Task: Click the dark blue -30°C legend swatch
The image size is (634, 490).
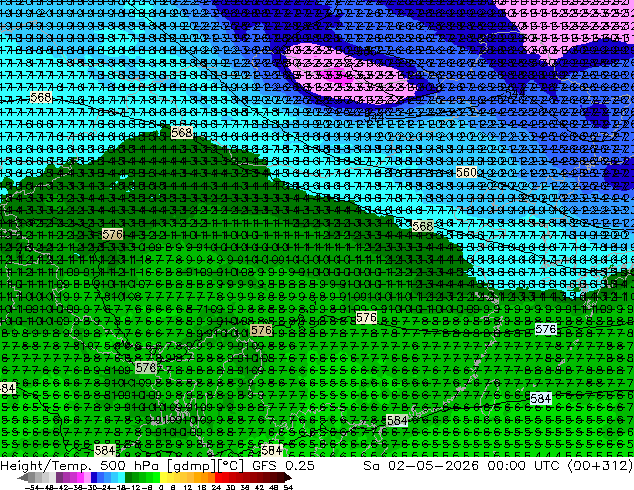Action: coord(94,477)
